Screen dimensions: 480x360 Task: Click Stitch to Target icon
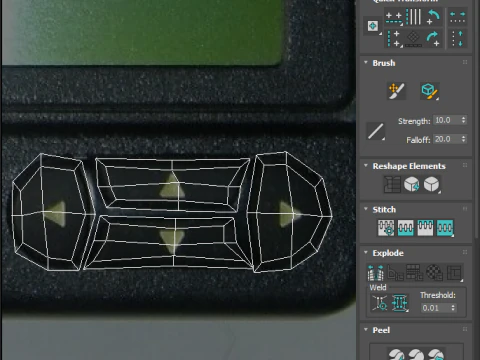(386, 228)
